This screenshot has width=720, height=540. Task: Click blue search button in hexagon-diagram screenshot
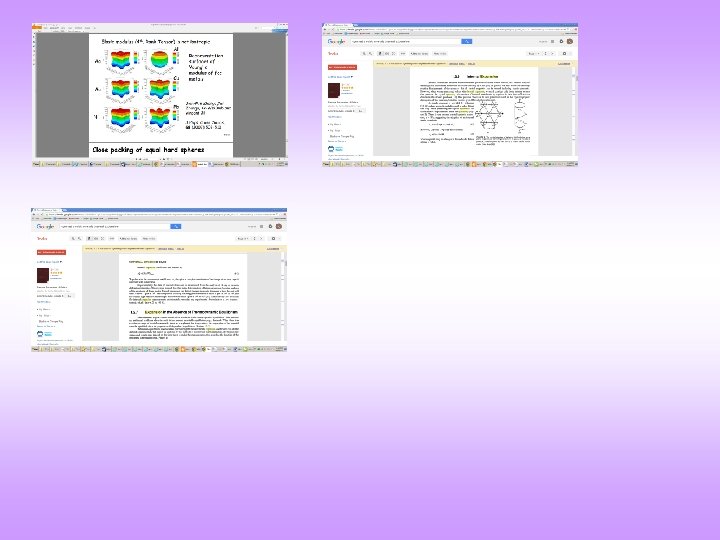[466, 41]
